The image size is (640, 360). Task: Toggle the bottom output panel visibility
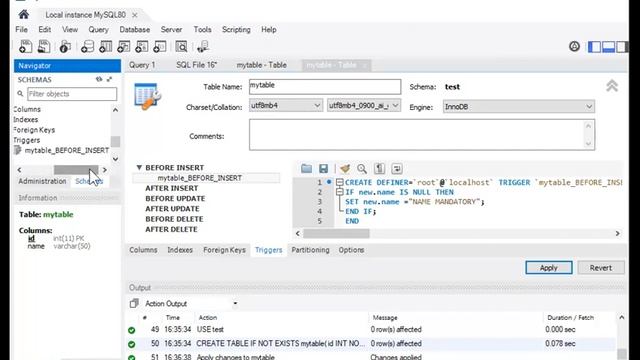608,47
